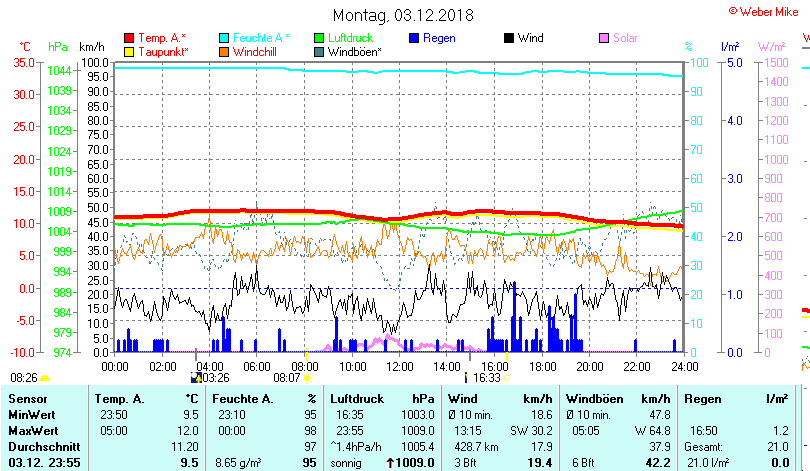Click the half-sun icon beside 08:26
Image resolution: width=810 pixels, height=471 pixels.
44,379
